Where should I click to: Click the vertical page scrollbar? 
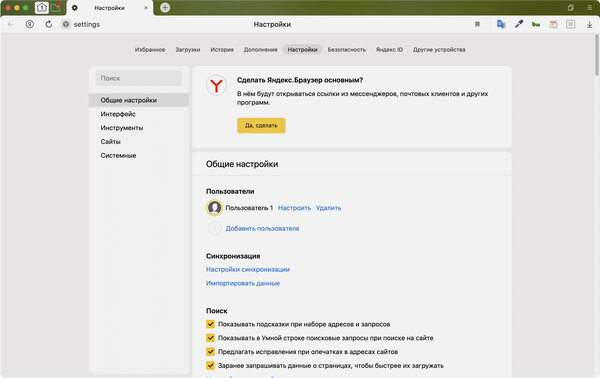(x=597, y=55)
